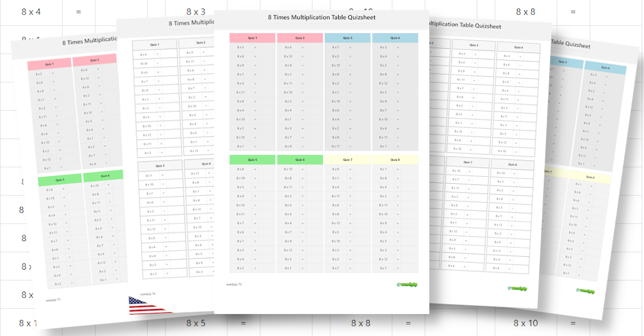
Task: Click the '8 x 5' cell in the bottom background row
Action: [196, 323]
